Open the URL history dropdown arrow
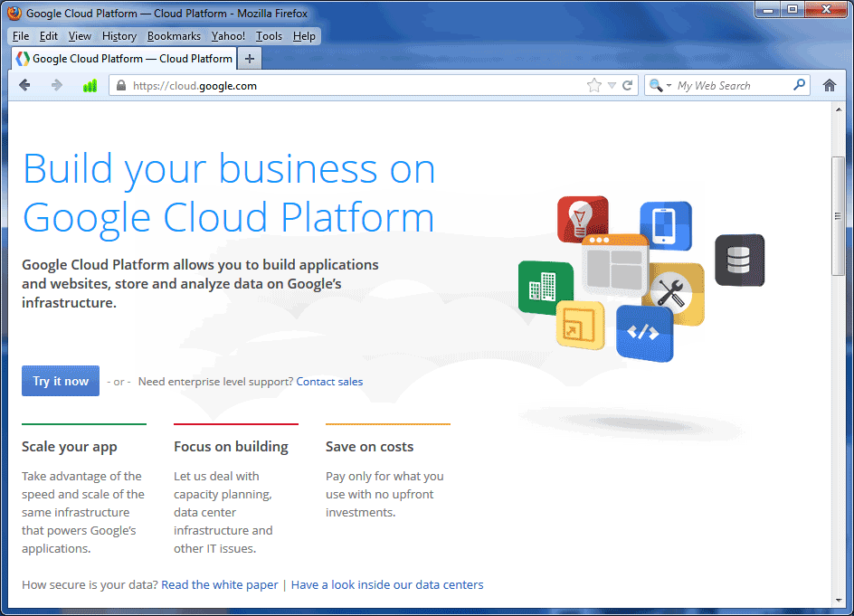Screen dimensions: 854x616 click(x=612, y=86)
